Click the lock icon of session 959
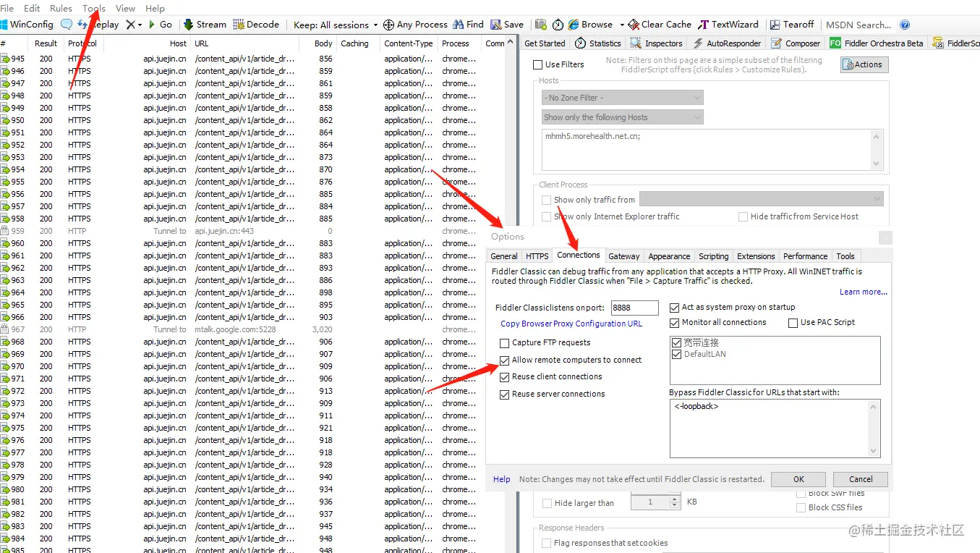Screen dimensions: 980x553 (5, 231)
